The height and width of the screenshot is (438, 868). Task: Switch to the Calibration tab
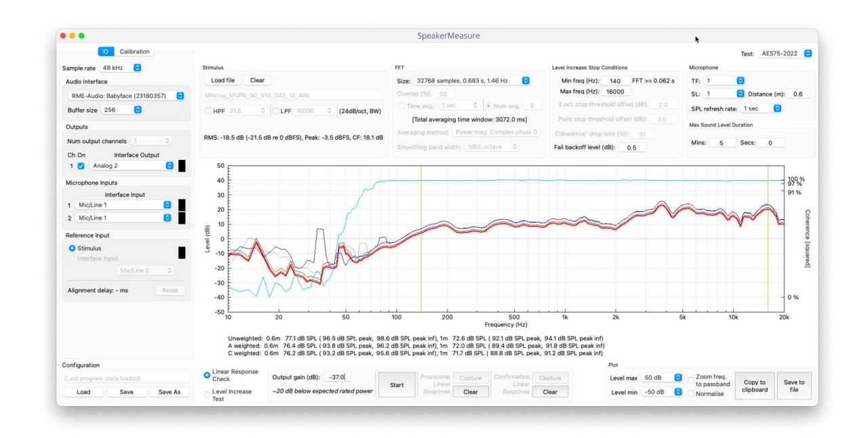tap(134, 52)
